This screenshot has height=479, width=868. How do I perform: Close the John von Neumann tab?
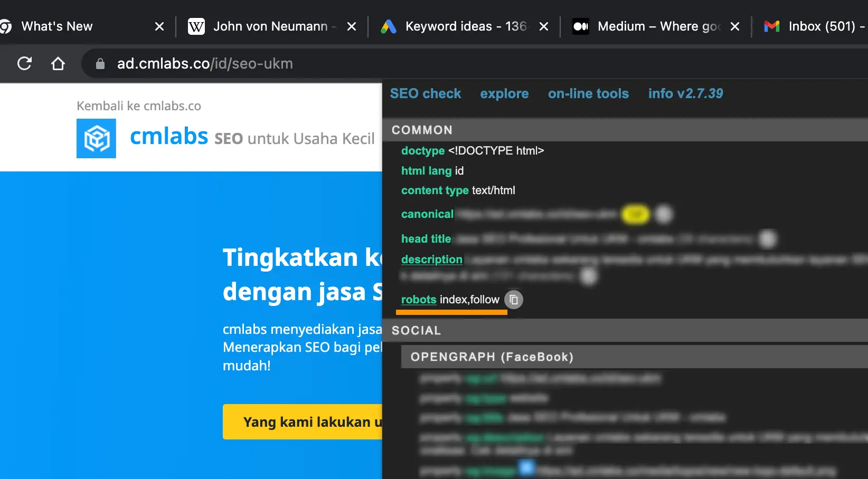click(x=352, y=26)
